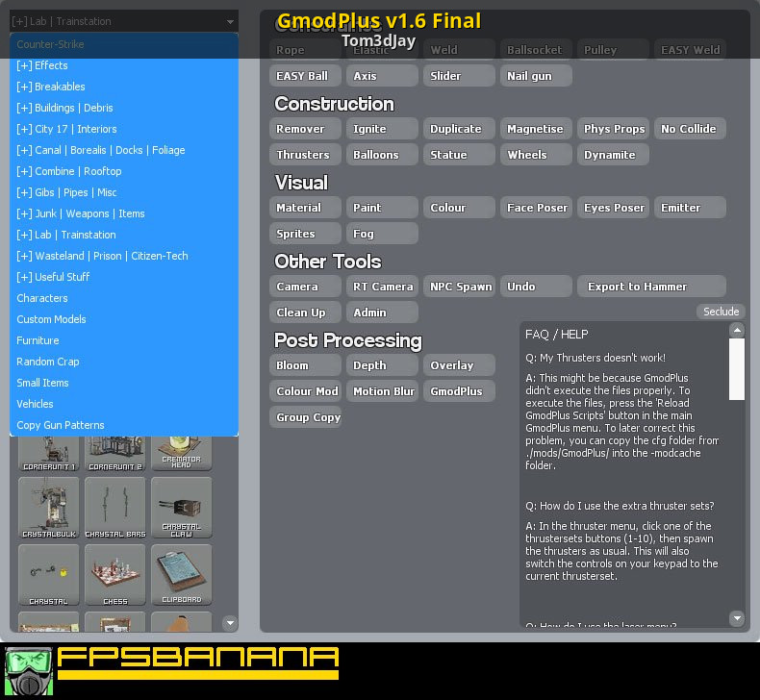Screen dimensions: 760x700
Task: Choose Copy Gun Patterns menu entry
Action: pyautogui.click(x=61, y=425)
